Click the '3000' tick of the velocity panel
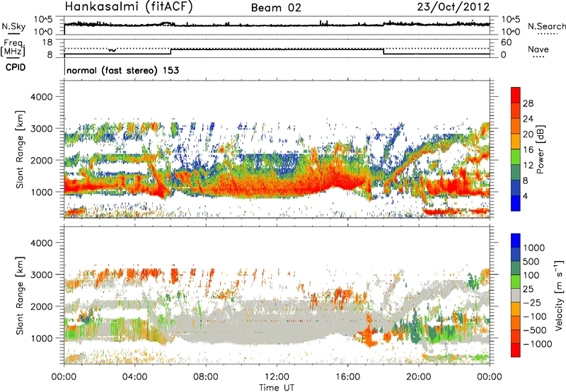Image resolution: width=566 pixels, height=392 pixels. [x=41, y=275]
